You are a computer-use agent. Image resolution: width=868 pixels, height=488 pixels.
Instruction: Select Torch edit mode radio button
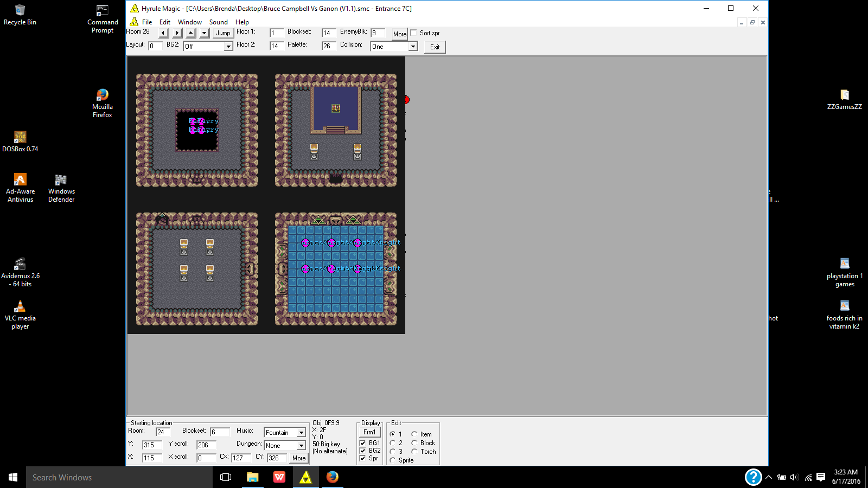(414, 452)
